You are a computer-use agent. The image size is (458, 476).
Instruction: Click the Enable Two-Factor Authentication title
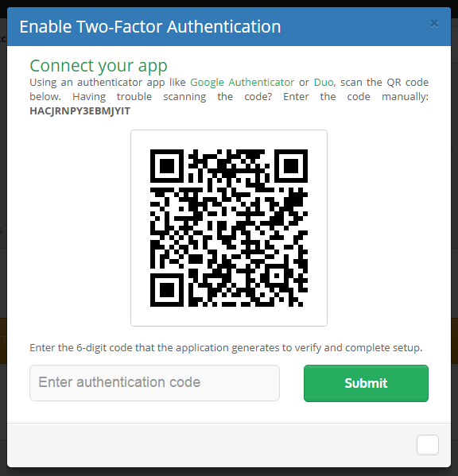pos(150,27)
